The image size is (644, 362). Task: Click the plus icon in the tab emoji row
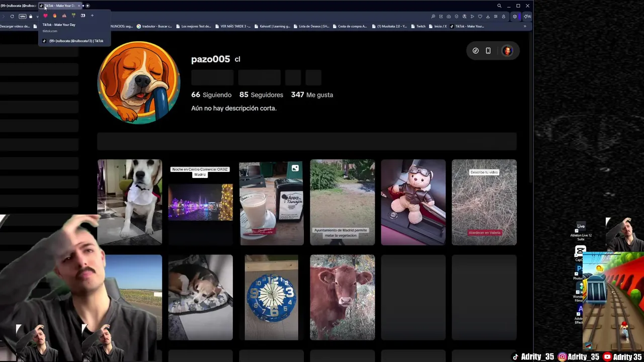pyautogui.click(x=92, y=16)
